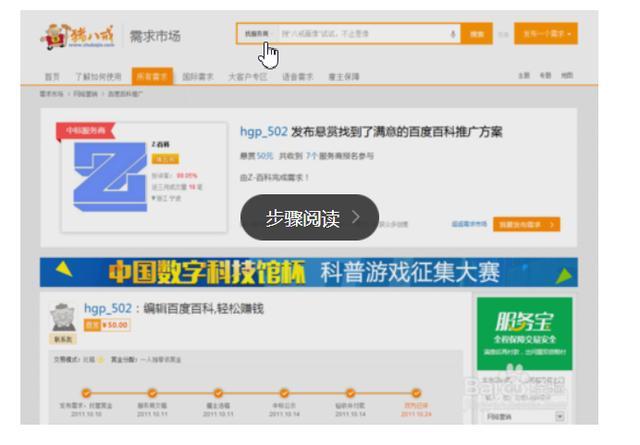This screenshot has width=640, height=445.
Task: Click the orange search button
Action: [x=477, y=34]
